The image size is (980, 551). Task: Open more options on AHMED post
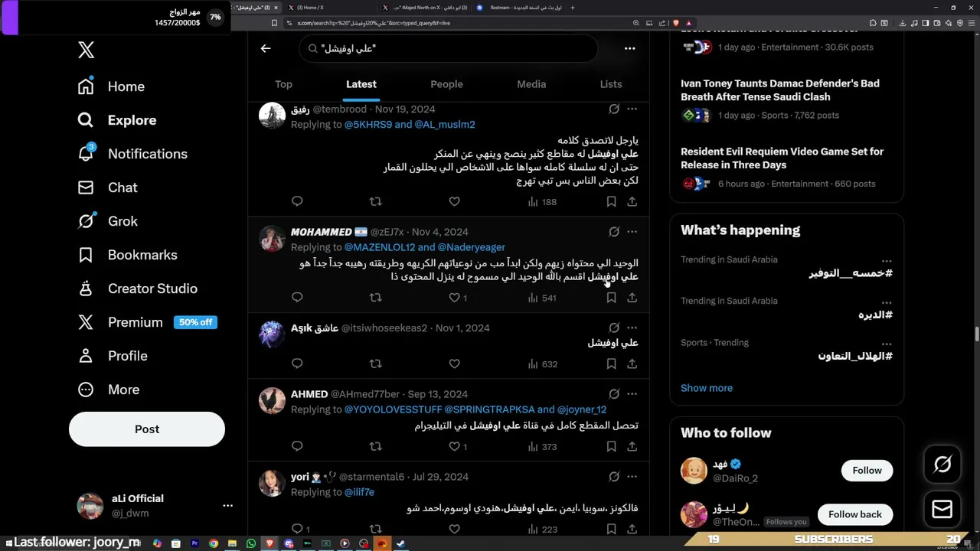coord(632,393)
